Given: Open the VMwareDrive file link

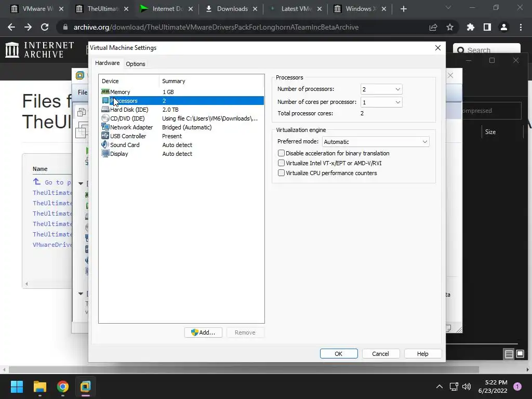Looking at the screenshot, I should pos(52,244).
